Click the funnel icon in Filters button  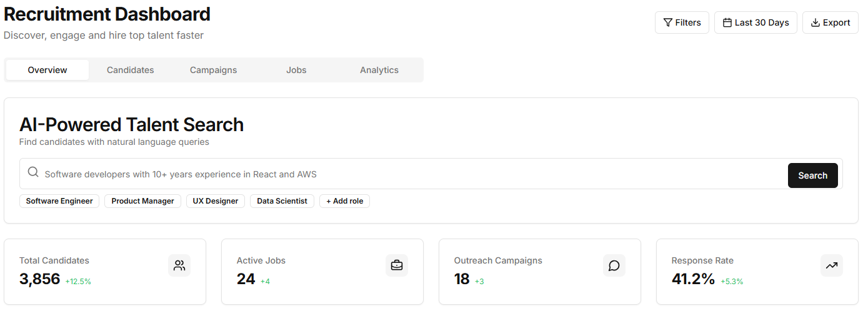click(x=667, y=22)
